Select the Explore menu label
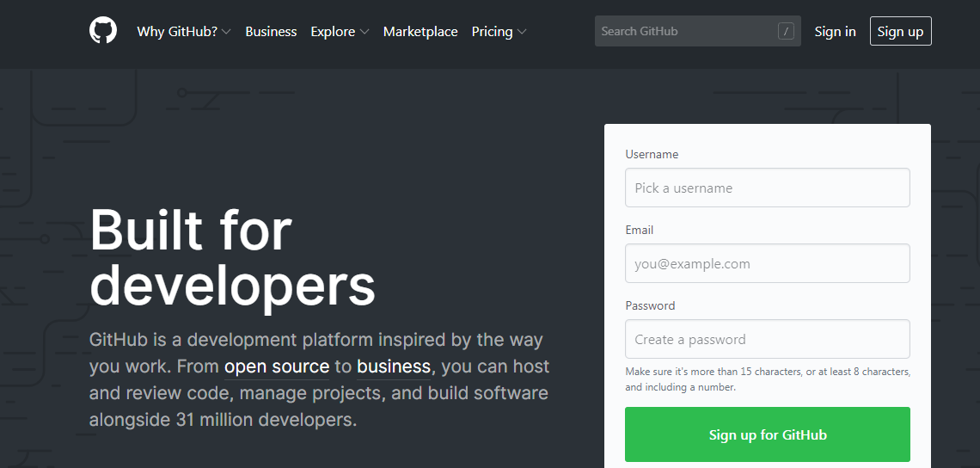The width and height of the screenshot is (980, 468). point(333,32)
